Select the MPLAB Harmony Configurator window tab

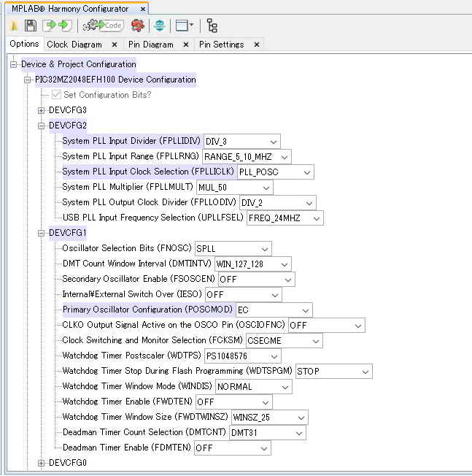pyautogui.click(x=70, y=9)
